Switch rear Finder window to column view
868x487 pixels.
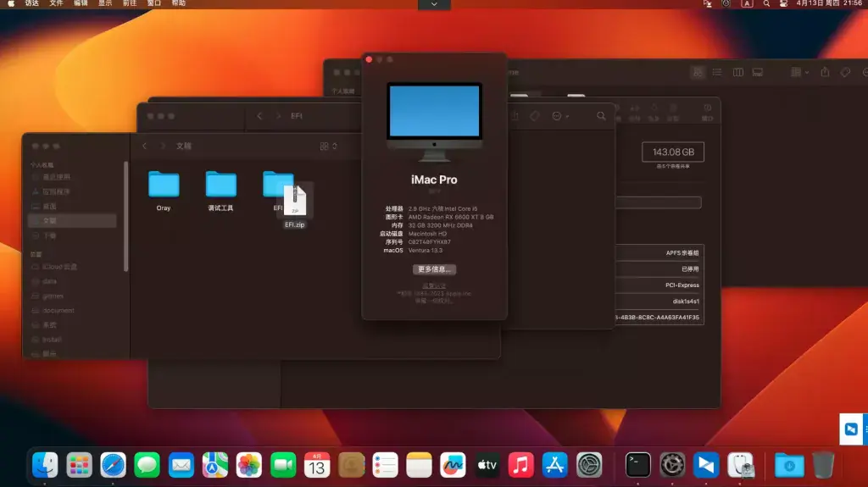click(x=738, y=72)
